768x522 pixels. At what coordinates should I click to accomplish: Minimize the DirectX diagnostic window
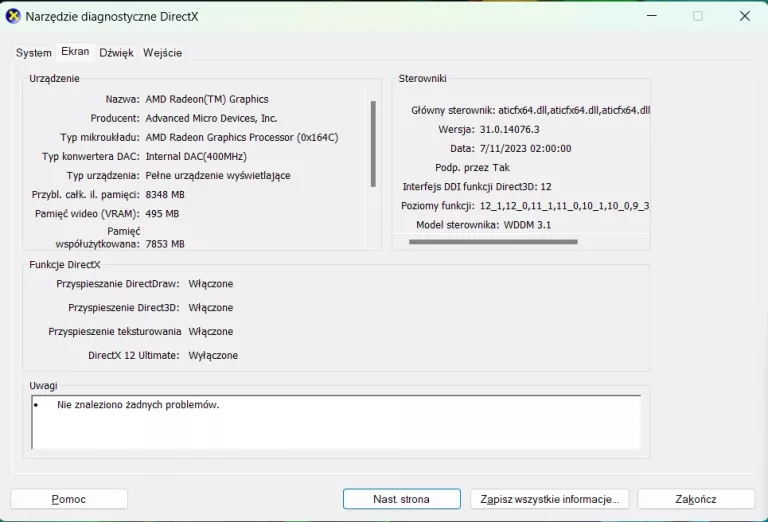pyautogui.click(x=651, y=16)
